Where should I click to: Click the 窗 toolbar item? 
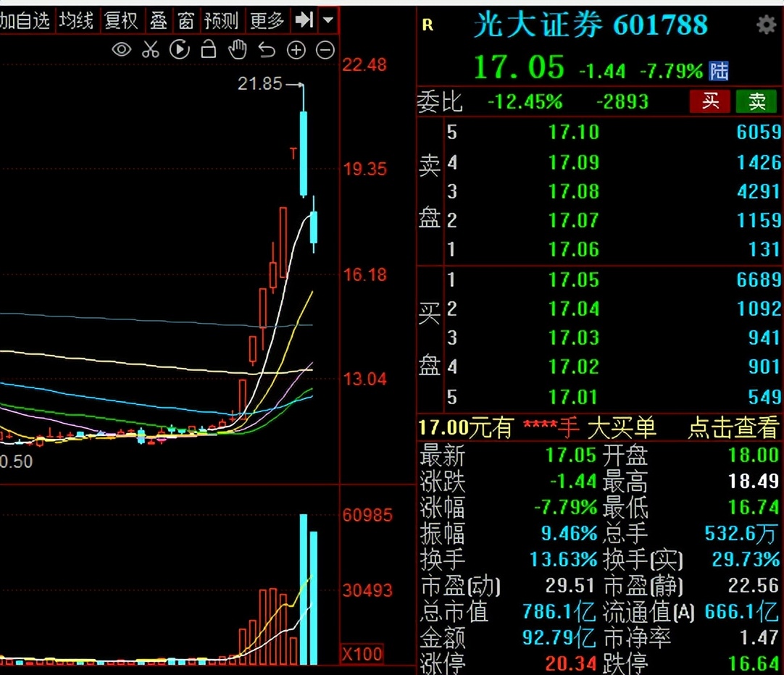pos(185,21)
